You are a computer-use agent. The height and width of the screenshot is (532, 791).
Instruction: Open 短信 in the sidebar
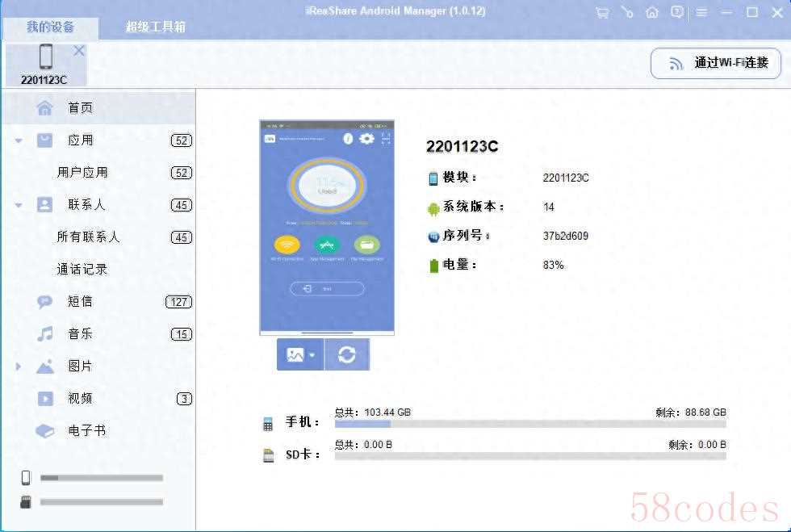coord(98,302)
